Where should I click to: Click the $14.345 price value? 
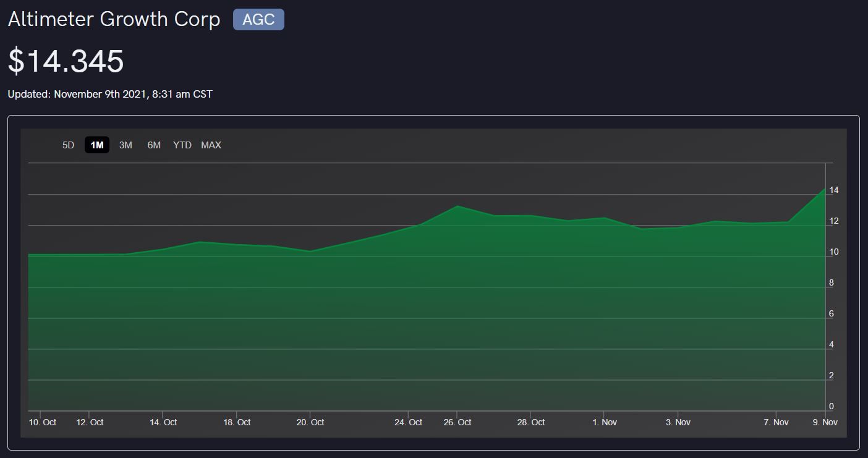coord(66,61)
